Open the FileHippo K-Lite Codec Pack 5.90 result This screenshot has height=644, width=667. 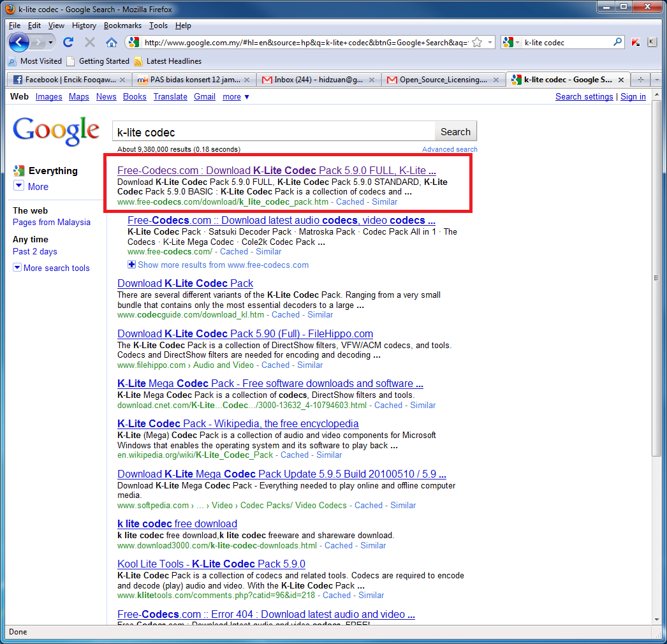tap(245, 334)
